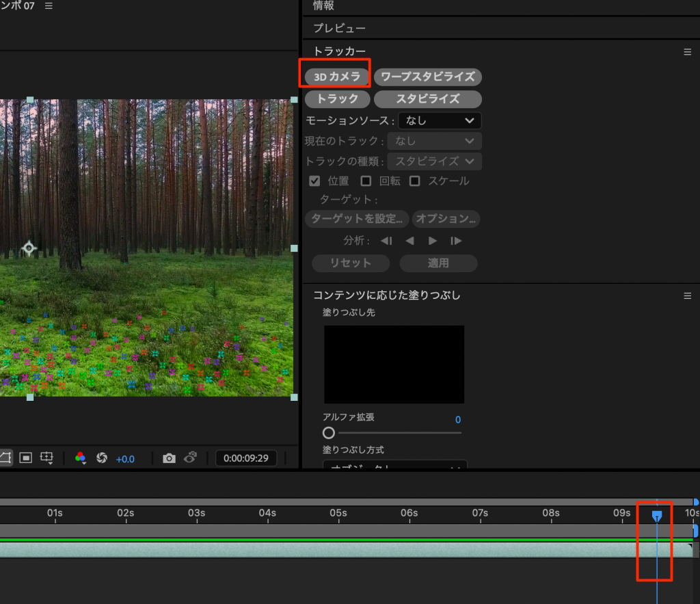700x604 pixels.
Task: Open the コンテンツに応じた塗りつぶし panel menu
Action: [688, 296]
